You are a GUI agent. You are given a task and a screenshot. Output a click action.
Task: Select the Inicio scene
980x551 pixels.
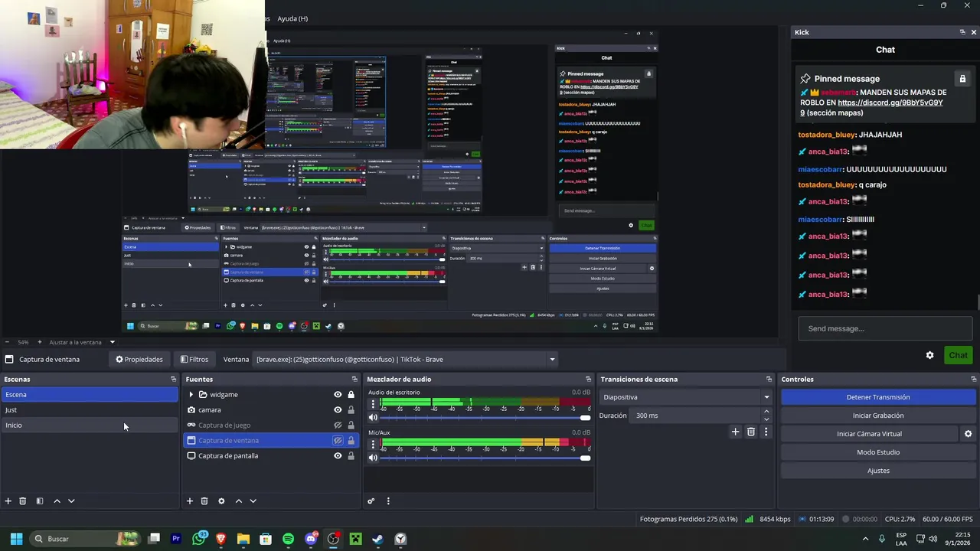click(90, 425)
